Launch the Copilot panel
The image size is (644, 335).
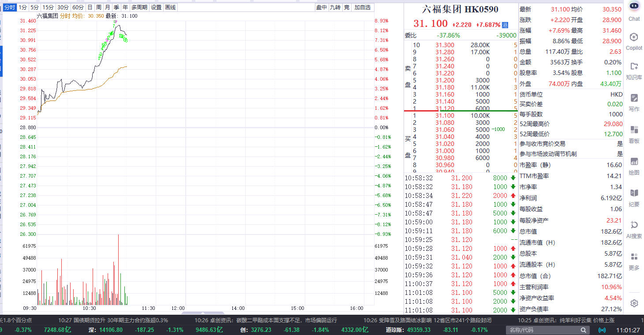(634, 41)
